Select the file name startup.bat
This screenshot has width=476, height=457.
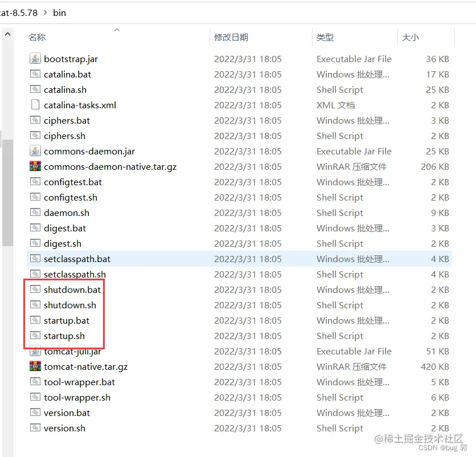tap(67, 321)
